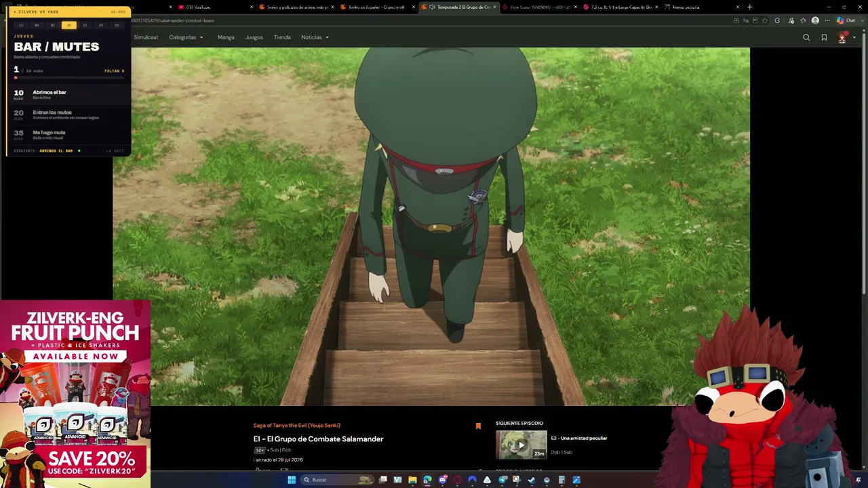The width and height of the screenshot is (868, 488).
Task: Select the LU day tab in Zilverk overlay
Action: (x=21, y=25)
